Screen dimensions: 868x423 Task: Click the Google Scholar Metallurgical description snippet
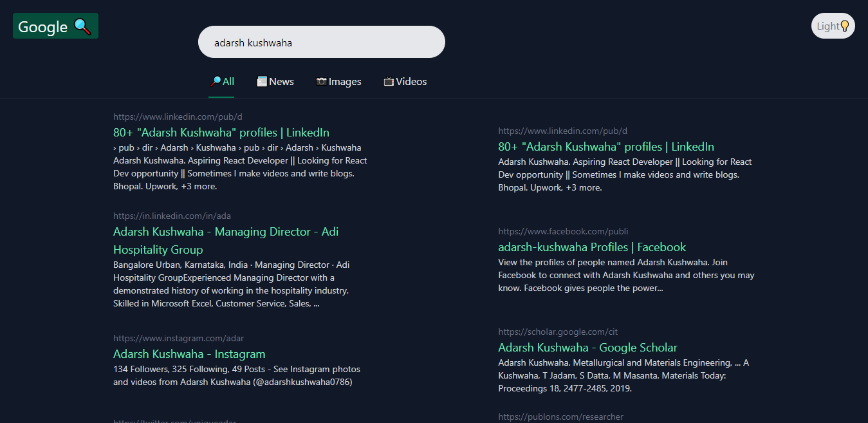pyautogui.click(x=623, y=375)
